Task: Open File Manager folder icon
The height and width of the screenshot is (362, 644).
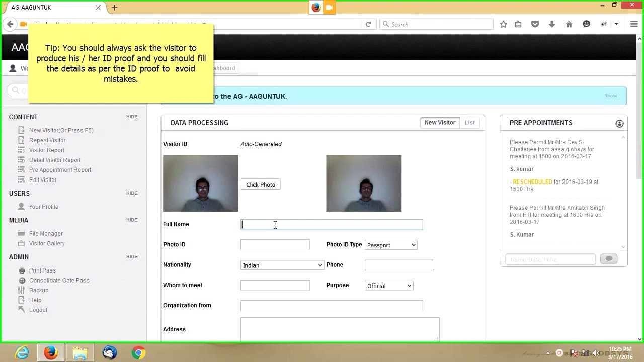Action: point(21,234)
